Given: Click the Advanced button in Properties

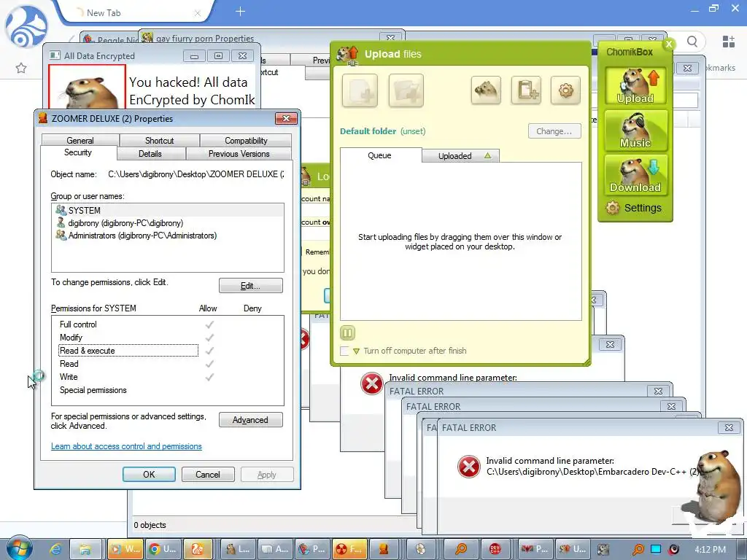Looking at the screenshot, I should [x=251, y=420].
